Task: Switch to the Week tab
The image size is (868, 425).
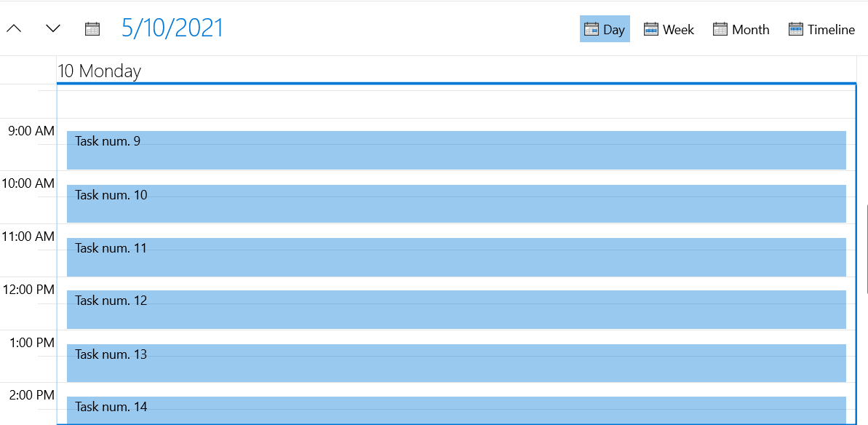Action: pyautogui.click(x=669, y=28)
